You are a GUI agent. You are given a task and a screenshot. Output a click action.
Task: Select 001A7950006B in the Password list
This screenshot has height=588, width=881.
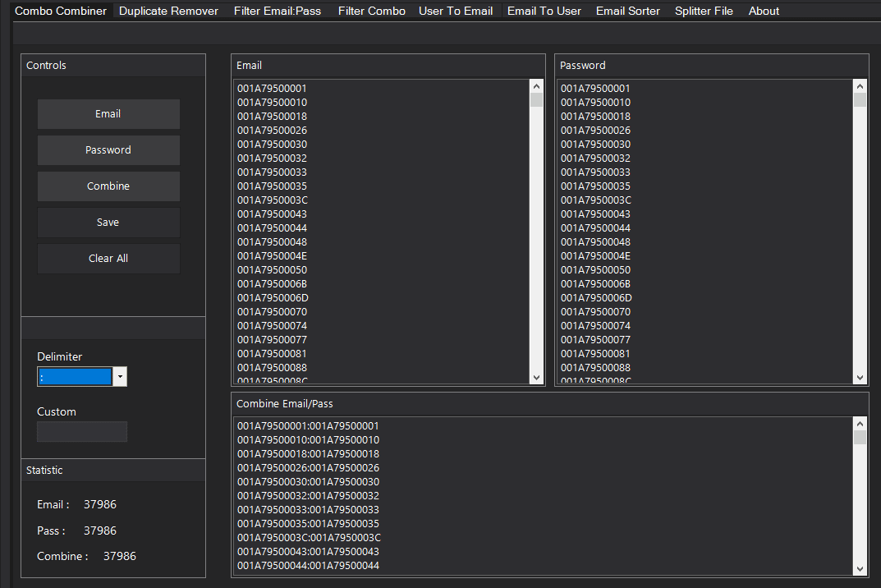click(595, 284)
